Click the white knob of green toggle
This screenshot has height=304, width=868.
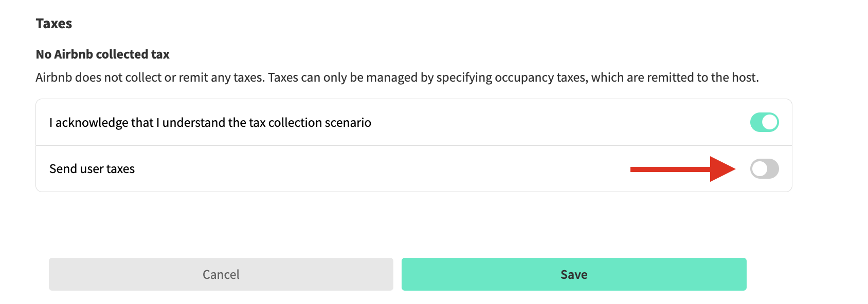pyautogui.click(x=770, y=122)
